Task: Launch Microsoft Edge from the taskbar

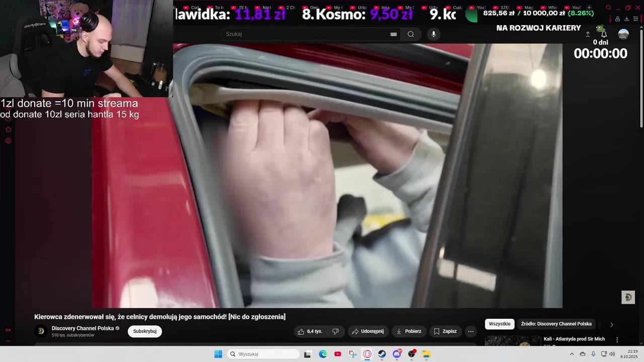Action: click(323, 354)
